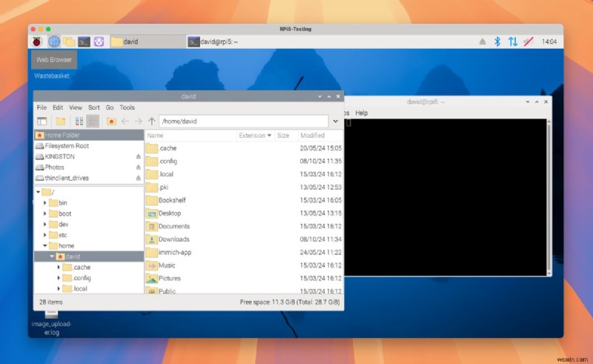Open the Edit menu
The image size is (593, 364).
(x=58, y=107)
